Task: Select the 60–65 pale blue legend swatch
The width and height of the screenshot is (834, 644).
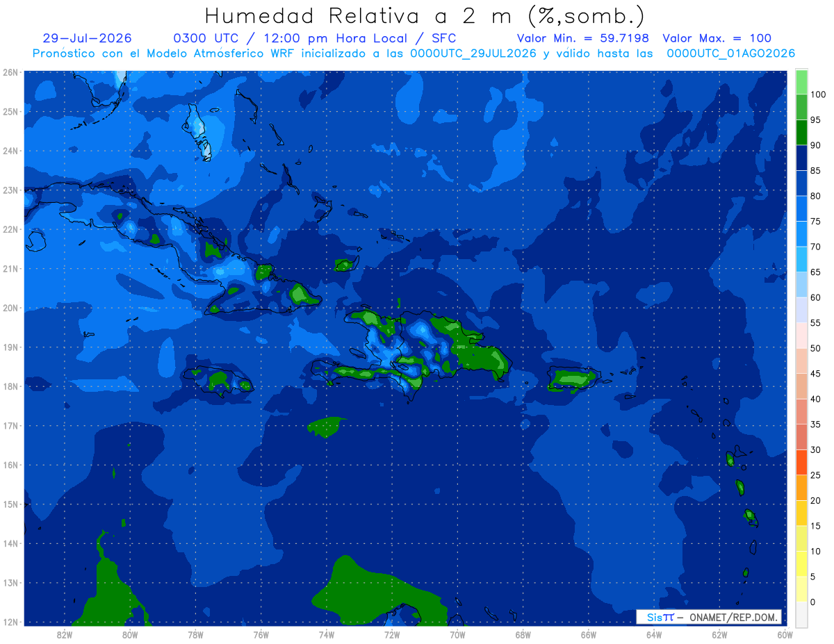Action: click(x=801, y=284)
